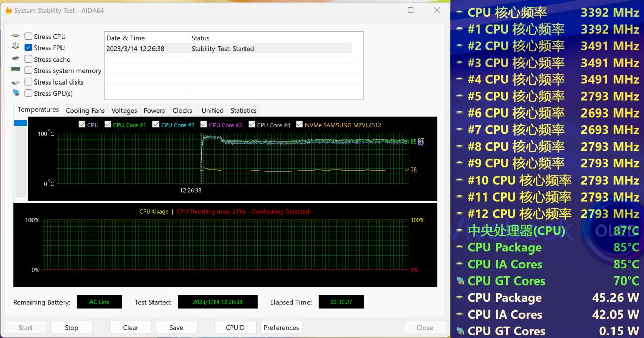The height and width of the screenshot is (338, 644).
Task: Maximize the System Stability Test window
Action: (x=411, y=10)
